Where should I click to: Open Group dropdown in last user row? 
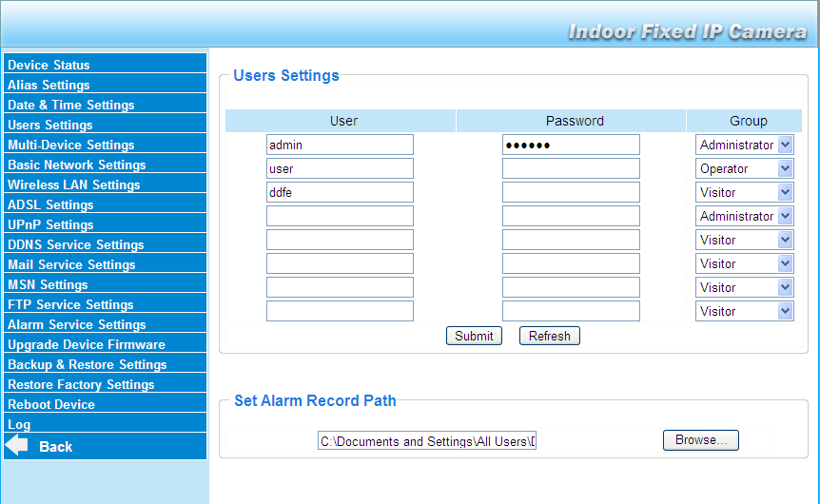pos(744,311)
